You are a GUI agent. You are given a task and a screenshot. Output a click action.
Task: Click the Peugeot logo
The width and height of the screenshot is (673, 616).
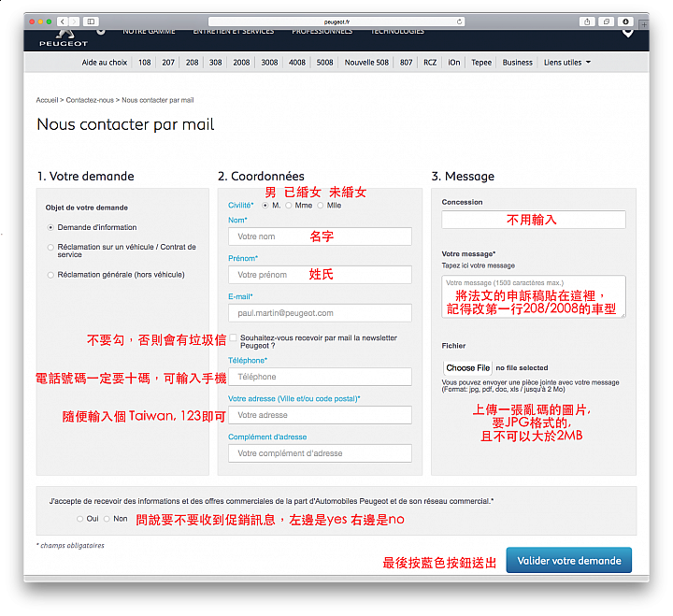[64, 38]
